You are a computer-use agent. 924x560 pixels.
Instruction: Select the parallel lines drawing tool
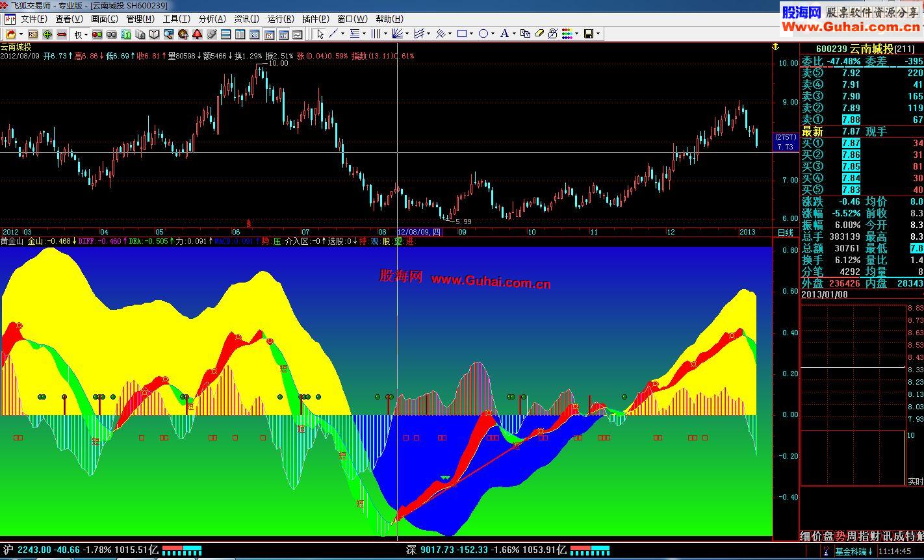pyautogui.click(x=441, y=34)
